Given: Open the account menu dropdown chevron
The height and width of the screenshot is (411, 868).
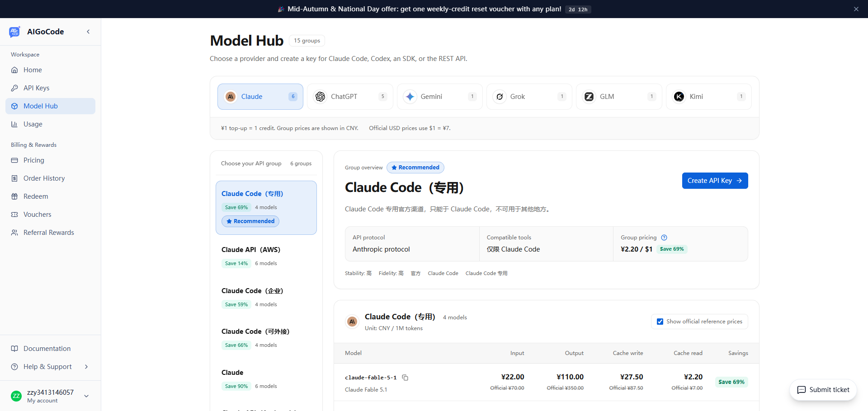Looking at the screenshot, I should [86, 396].
